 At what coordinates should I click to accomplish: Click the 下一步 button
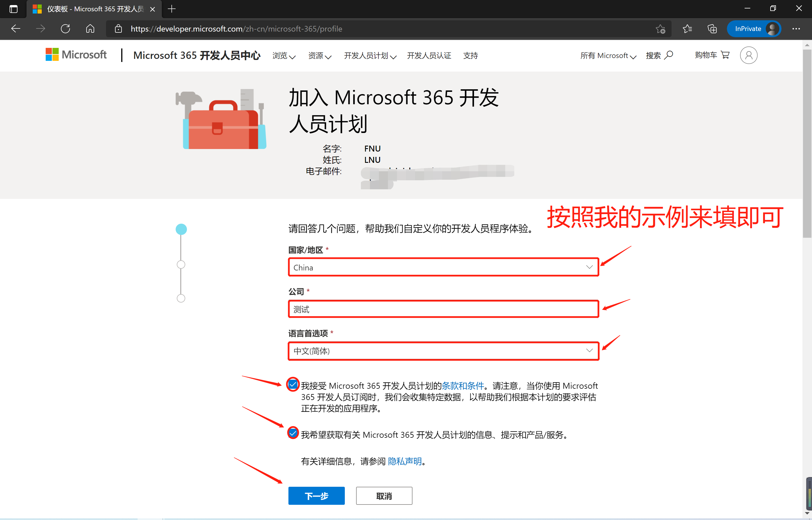pyautogui.click(x=316, y=496)
